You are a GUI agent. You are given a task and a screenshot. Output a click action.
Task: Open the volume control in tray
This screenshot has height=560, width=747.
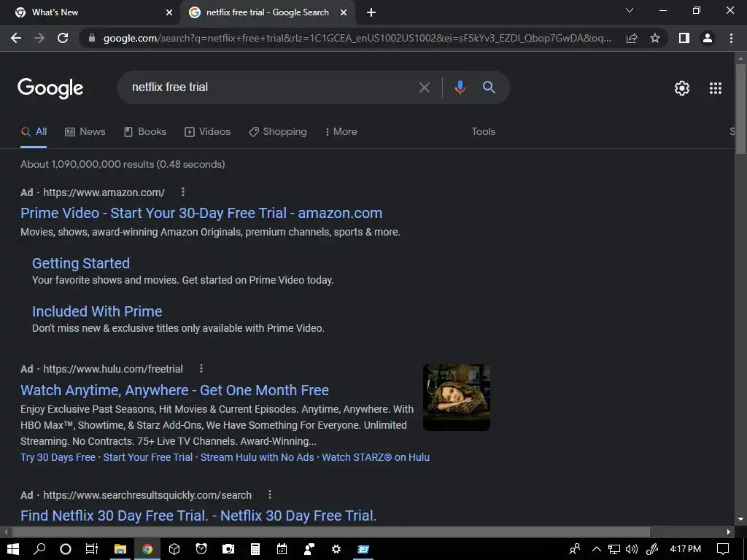(x=632, y=549)
